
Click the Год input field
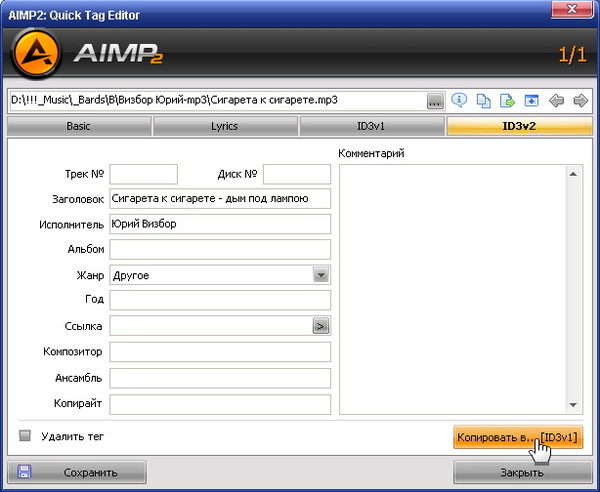tap(220, 300)
